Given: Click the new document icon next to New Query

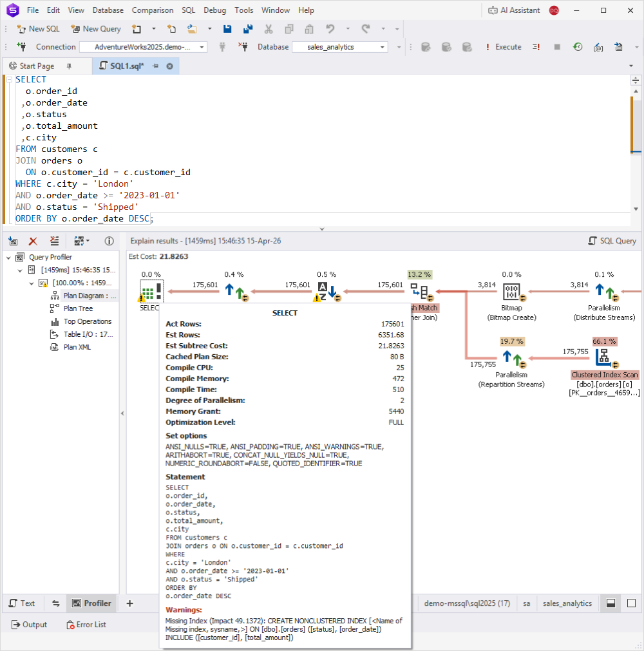Looking at the screenshot, I should click(x=137, y=28).
